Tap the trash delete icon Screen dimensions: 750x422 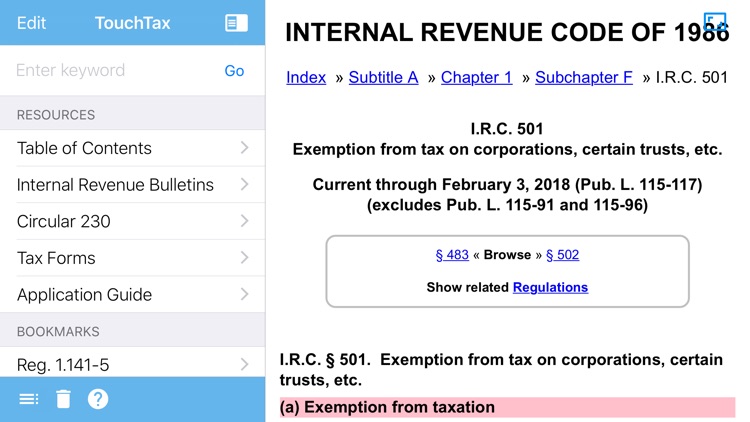point(63,399)
